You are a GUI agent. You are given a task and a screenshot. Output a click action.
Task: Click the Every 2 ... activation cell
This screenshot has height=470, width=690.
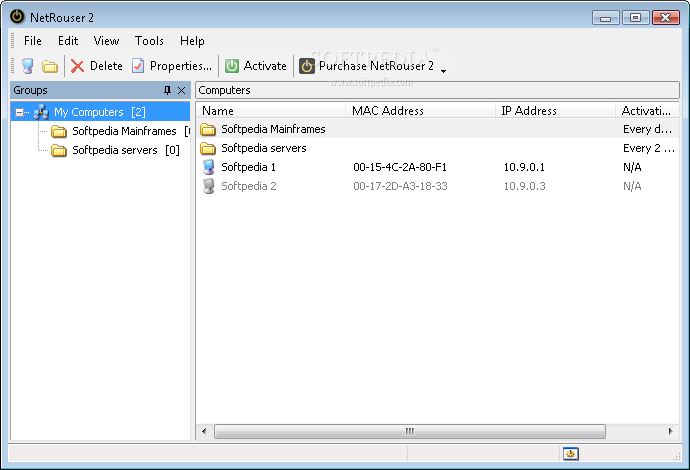pyautogui.click(x=649, y=148)
